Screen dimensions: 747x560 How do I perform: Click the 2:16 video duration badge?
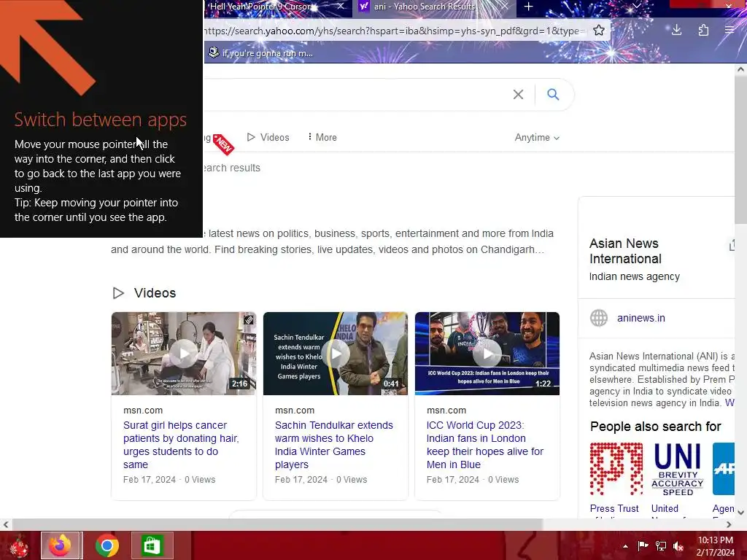(239, 384)
